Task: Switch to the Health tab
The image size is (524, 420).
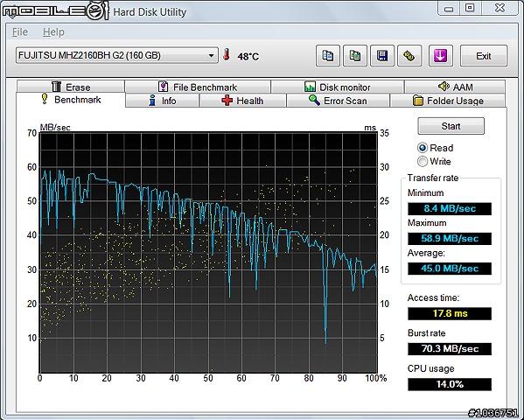Action: pos(242,101)
